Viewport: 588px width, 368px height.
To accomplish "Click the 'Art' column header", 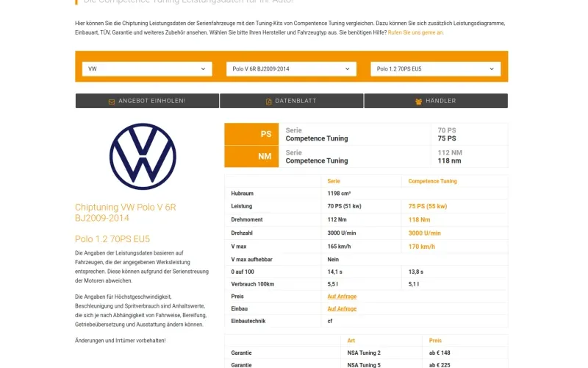I will coord(351,341).
